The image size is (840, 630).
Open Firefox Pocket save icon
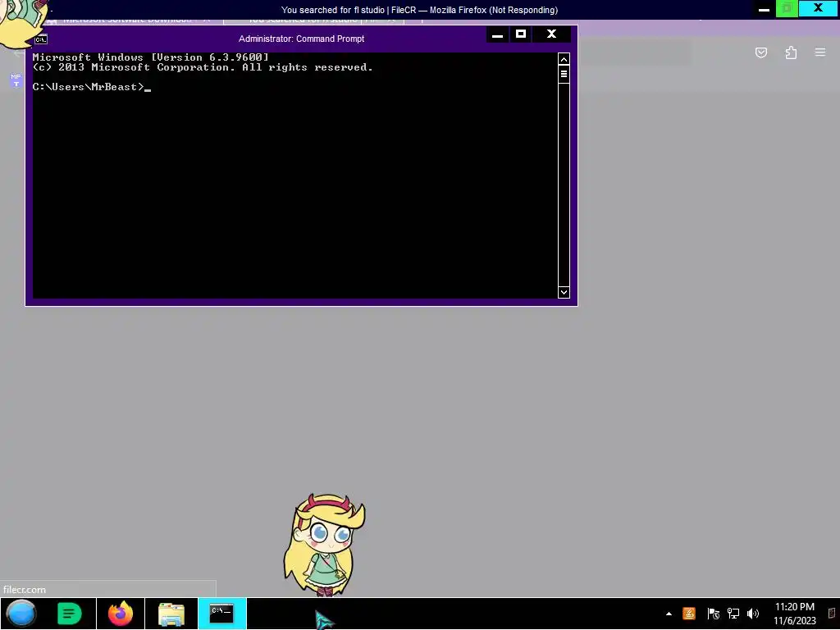point(761,52)
